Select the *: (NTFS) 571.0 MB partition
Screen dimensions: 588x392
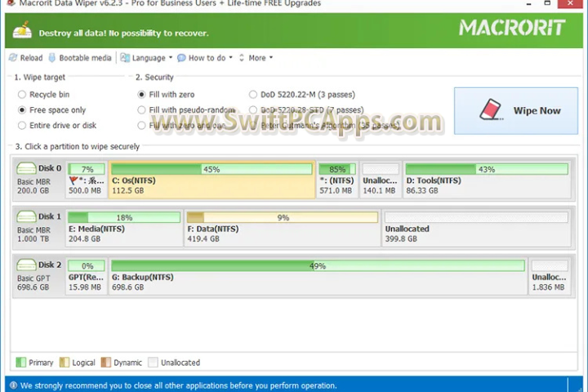coord(337,180)
